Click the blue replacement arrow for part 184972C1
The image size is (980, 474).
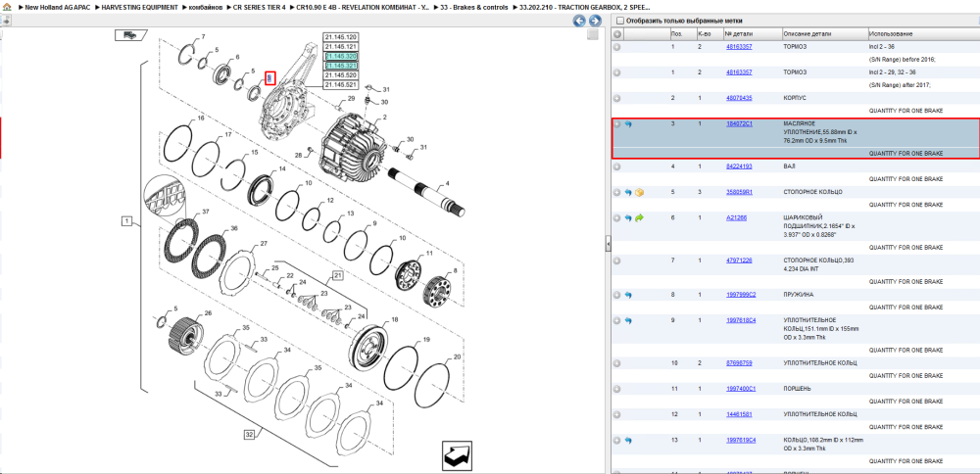628,124
